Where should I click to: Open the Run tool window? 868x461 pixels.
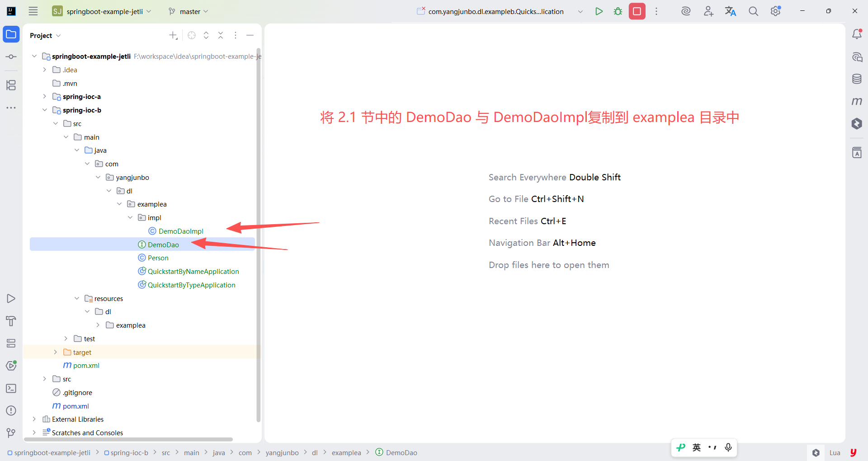click(11, 299)
